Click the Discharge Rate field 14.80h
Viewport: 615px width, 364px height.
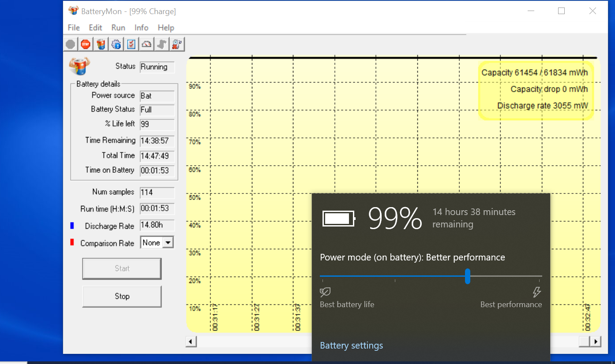pyautogui.click(x=157, y=225)
